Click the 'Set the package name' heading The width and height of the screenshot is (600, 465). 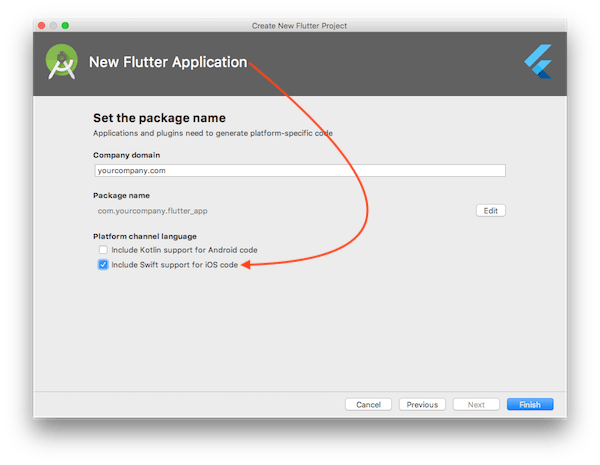159,118
